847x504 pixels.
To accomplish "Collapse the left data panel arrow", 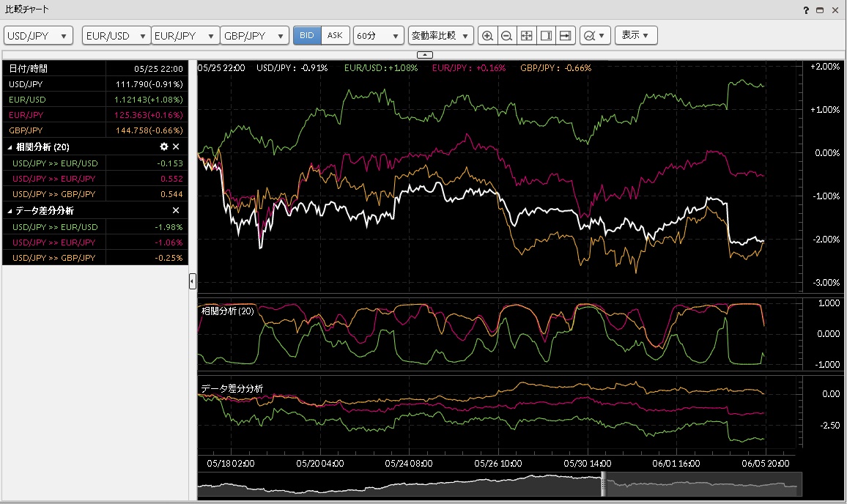I will pyautogui.click(x=192, y=281).
